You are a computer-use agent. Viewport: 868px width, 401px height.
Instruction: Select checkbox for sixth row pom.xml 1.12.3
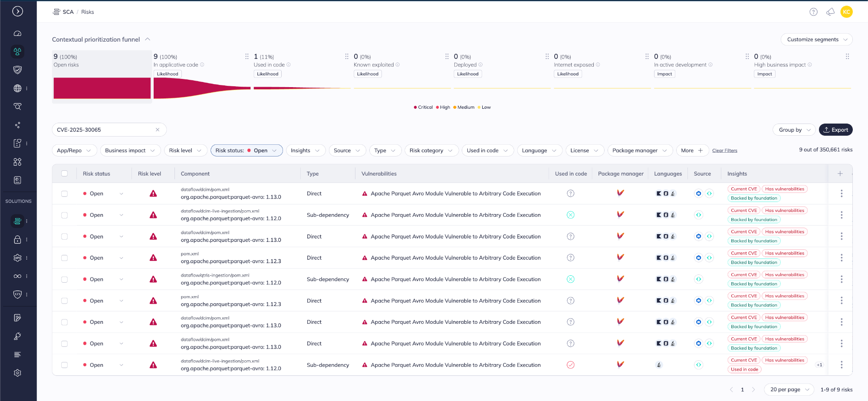click(x=65, y=301)
